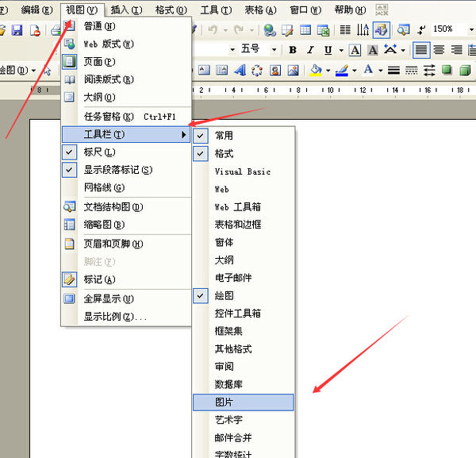Click the Line Color brush icon
Screen dimensions: 476x458
pyautogui.click(x=342, y=70)
